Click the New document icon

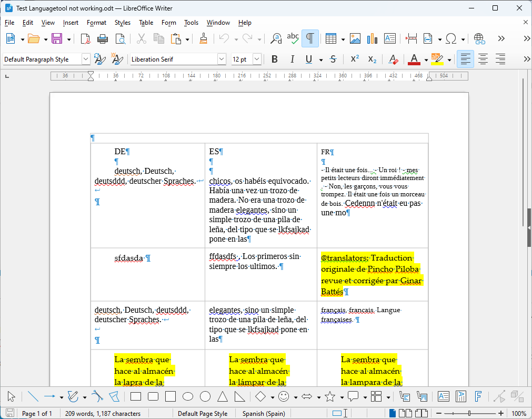pyautogui.click(x=11, y=38)
